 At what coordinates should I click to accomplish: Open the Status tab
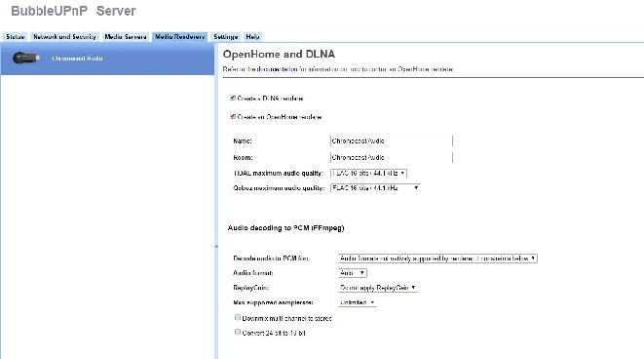point(16,37)
